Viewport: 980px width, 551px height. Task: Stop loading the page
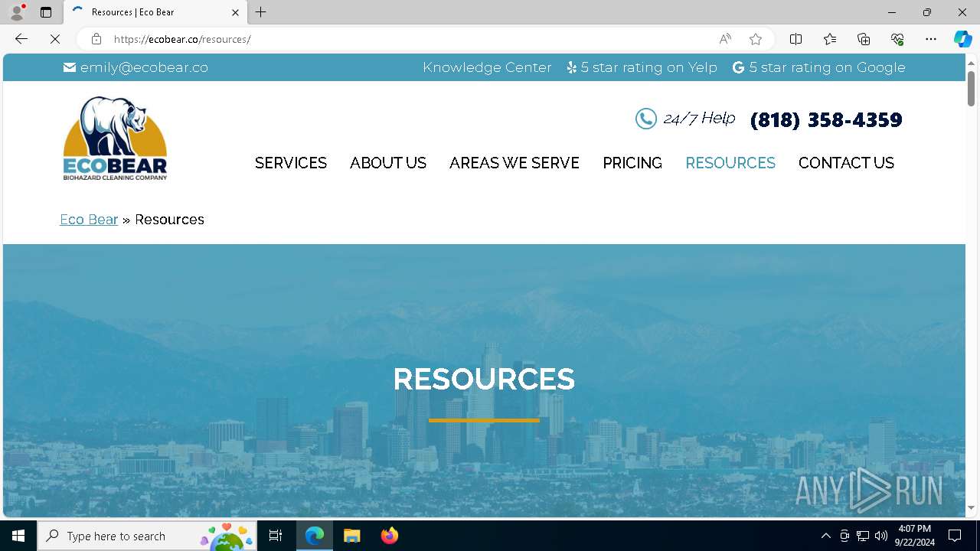pos(55,39)
